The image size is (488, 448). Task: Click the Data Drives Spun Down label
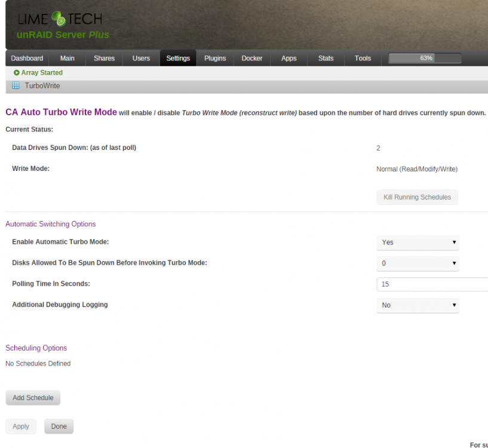tap(74, 148)
